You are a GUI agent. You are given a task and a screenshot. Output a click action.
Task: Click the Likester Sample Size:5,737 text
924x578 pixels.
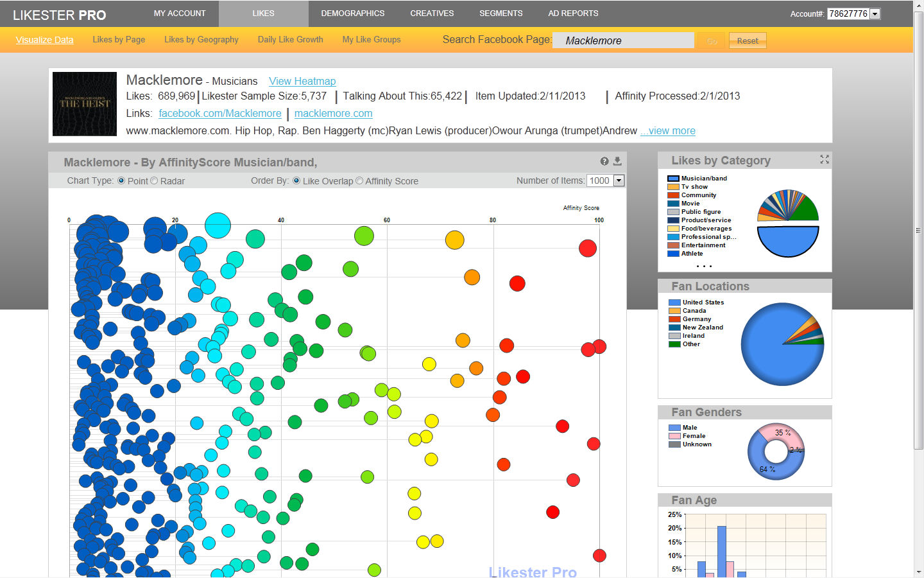264,96
